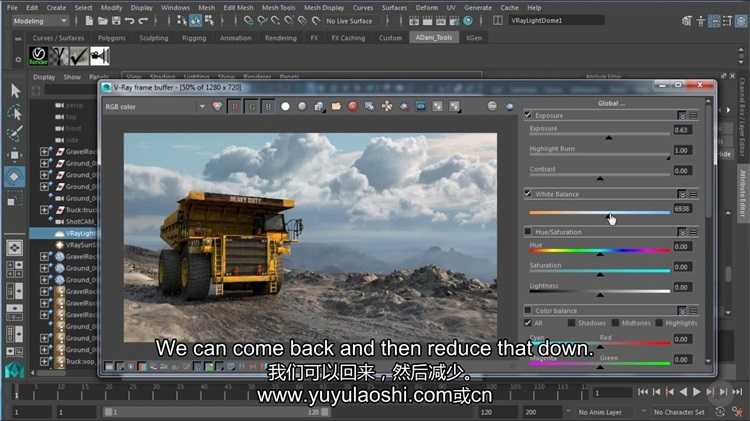The image size is (750, 421).
Task: Expand the GravelRock node in outliner
Action: pos(44,151)
